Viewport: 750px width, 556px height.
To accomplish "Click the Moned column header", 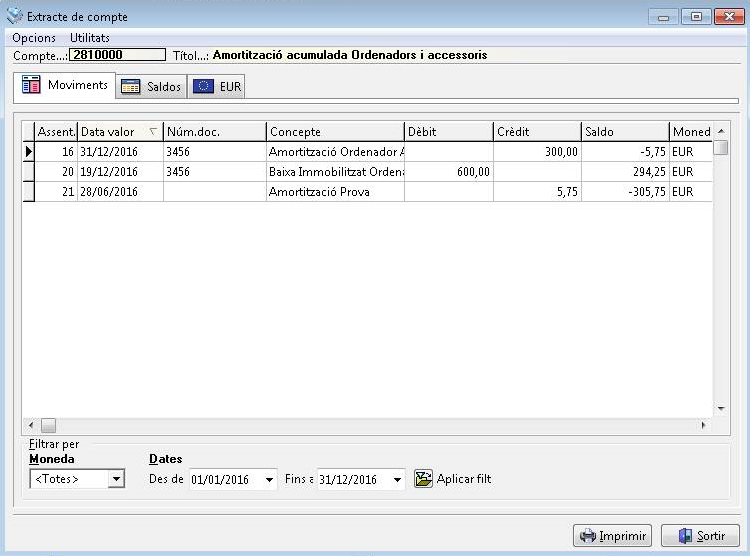I will (x=691, y=132).
